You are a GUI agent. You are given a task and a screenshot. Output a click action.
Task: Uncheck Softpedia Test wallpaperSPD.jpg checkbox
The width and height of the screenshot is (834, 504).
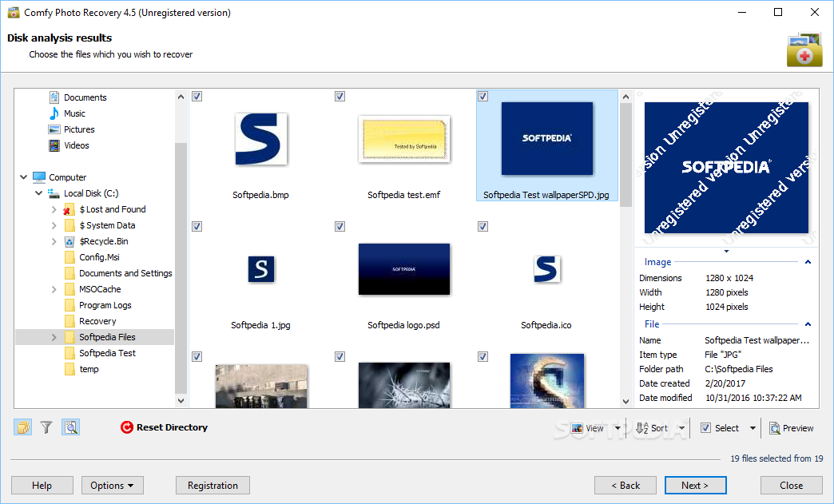[x=483, y=96]
